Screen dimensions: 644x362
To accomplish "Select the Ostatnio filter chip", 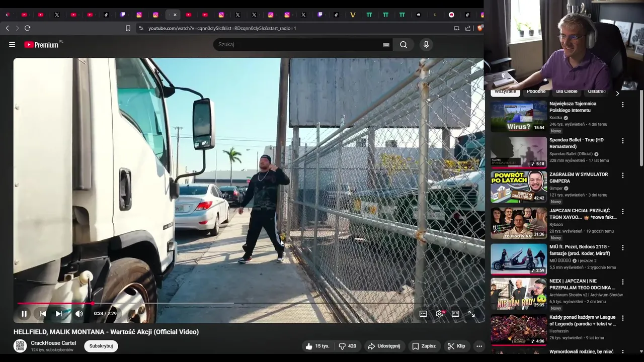I will point(596,92).
